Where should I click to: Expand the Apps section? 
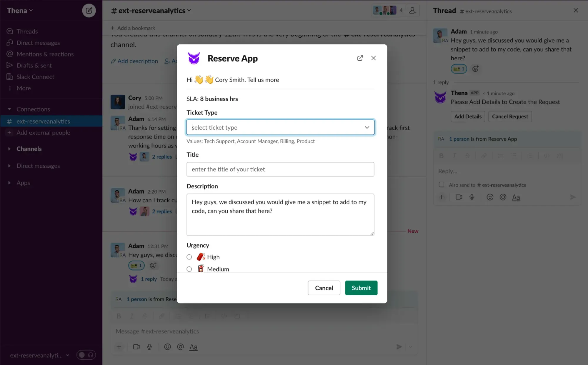point(9,183)
